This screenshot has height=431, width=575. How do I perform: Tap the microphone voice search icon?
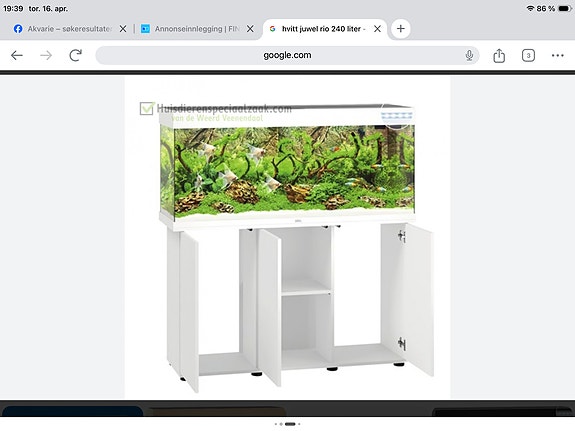[x=469, y=55]
